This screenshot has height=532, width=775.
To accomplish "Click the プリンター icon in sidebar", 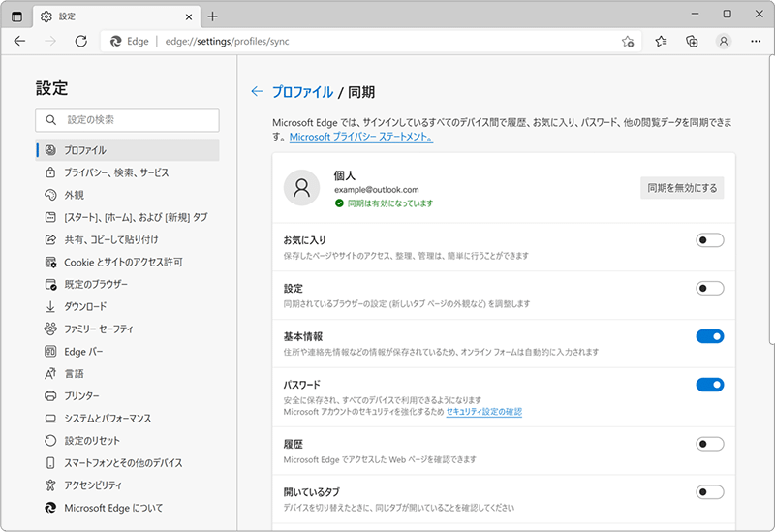I will point(50,395).
